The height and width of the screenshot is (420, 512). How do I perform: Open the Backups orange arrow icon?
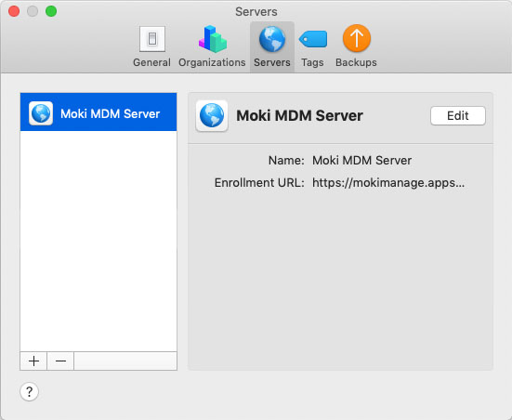[357, 38]
